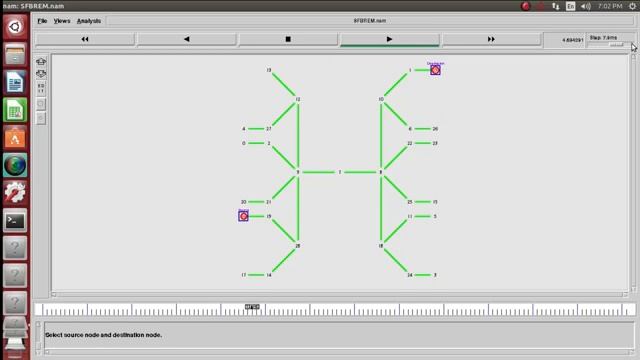Viewport: 640px width, 360px height.
Task: Open the power session menu icon
Action: point(632,6)
